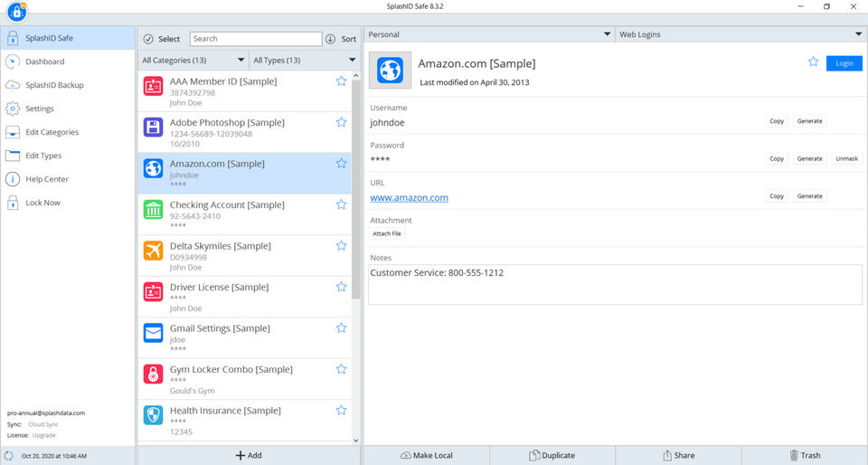Click the Amazon.com globe icon in list
The height and width of the screenshot is (465, 868).
point(154,168)
